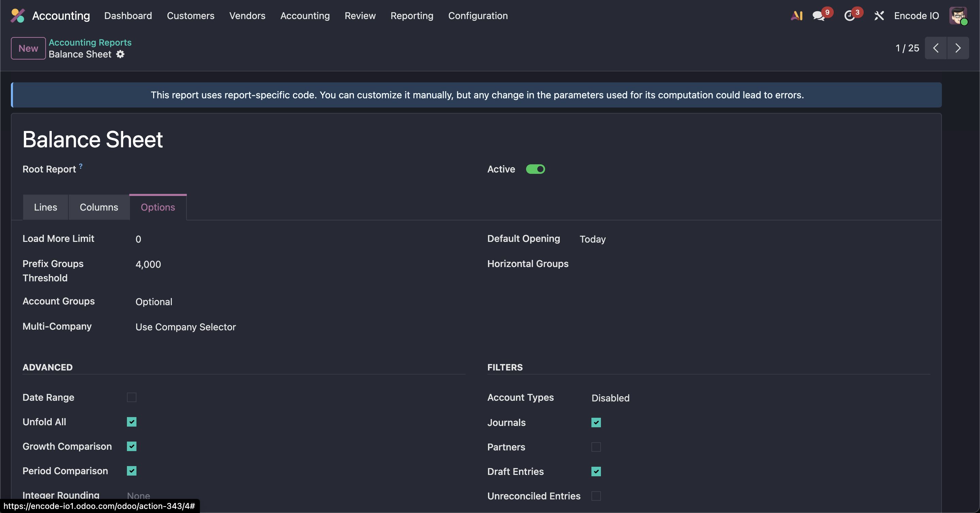This screenshot has height=513, width=980.
Task: Open the AI assistant icon
Action: (797, 16)
